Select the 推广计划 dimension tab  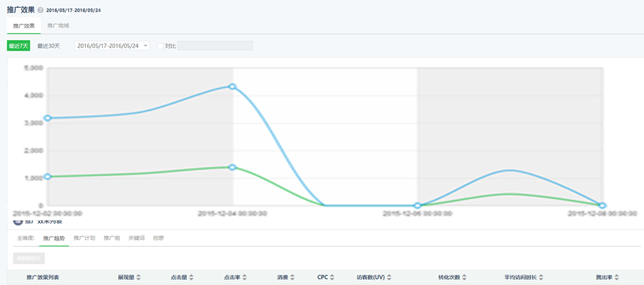[x=85, y=238]
